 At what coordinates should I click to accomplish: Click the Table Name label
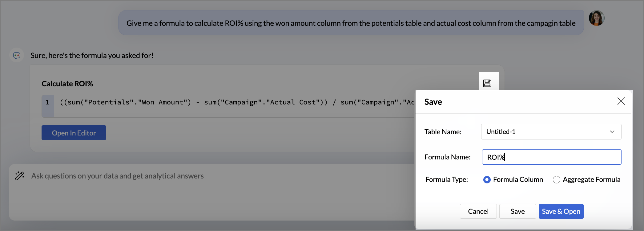pos(443,132)
